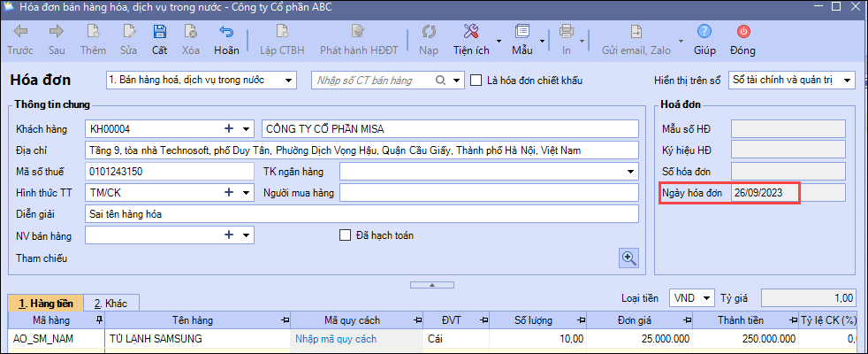The width and height of the screenshot is (868, 354).
Task: Click the magnifier zoom icon beside Tham chiếu
Action: coord(628,258)
